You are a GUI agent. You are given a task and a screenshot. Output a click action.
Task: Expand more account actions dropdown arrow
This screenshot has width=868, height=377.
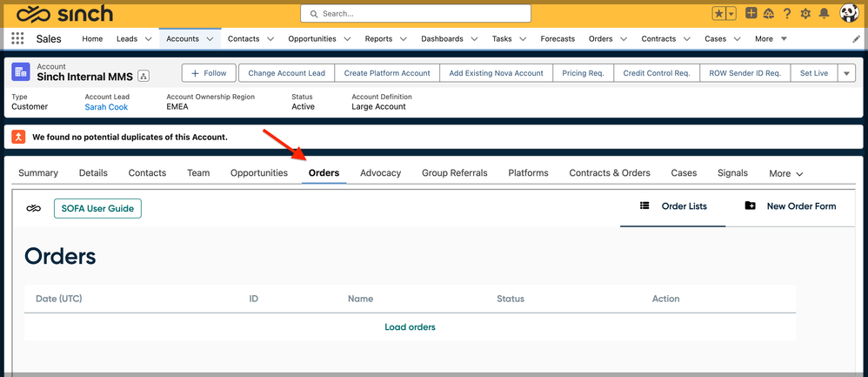coord(846,73)
